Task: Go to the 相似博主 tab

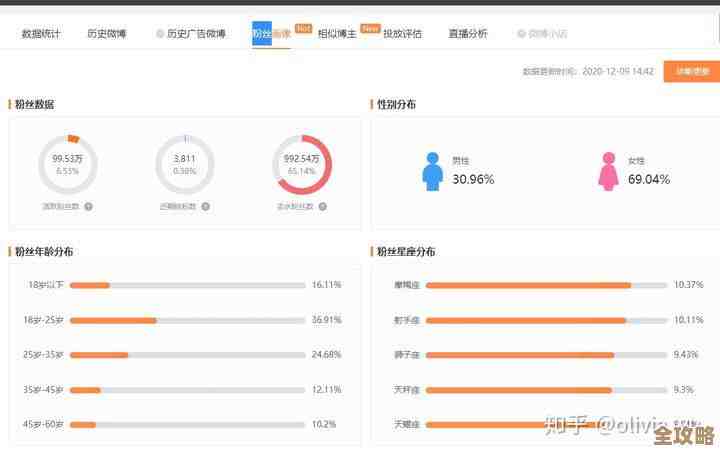Action: coord(337,34)
